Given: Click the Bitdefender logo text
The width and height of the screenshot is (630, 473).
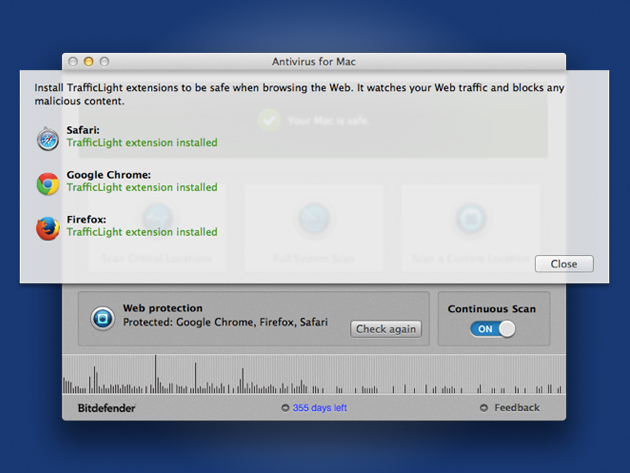Looking at the screenshot, I should tap(106, 408).
